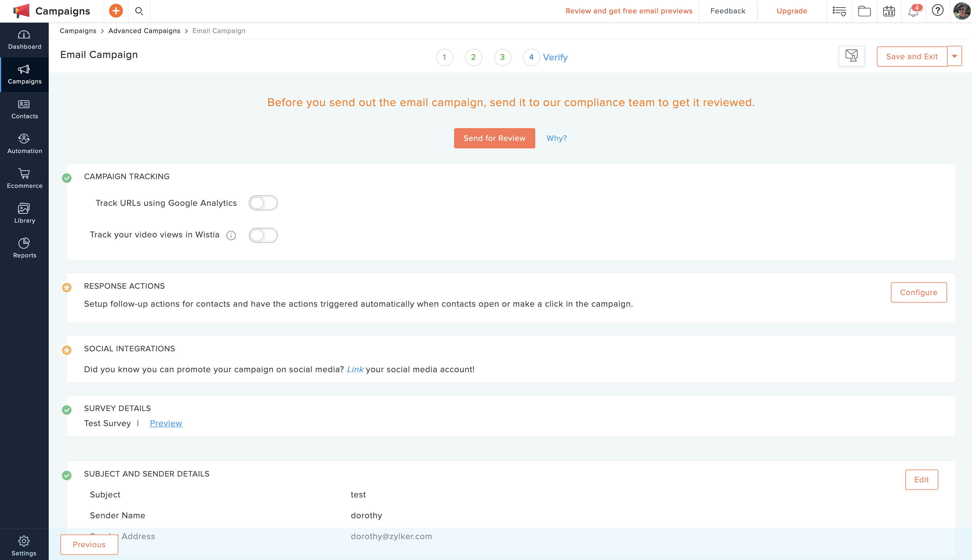Click the help question mark icon
This screenshot has height=560, width=972.
[937, 10]
